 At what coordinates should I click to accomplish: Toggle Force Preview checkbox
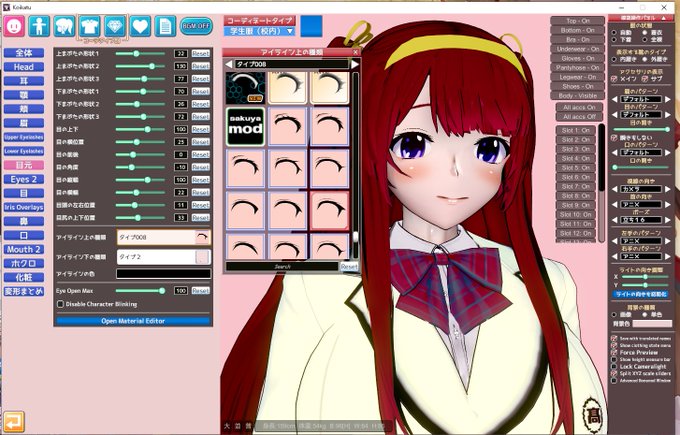(614, 353)
